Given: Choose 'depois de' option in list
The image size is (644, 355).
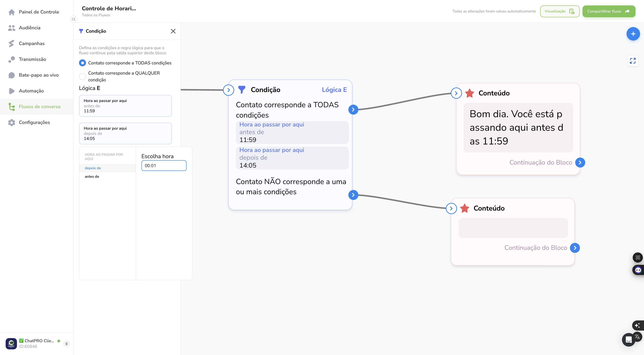Looking at the screenshot, I should coord(107,168).
